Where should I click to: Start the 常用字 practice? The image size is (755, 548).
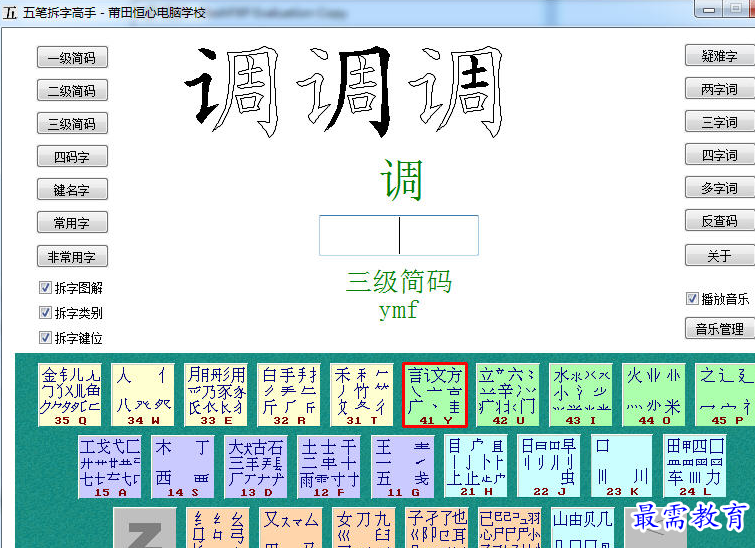tap(72, 223)
